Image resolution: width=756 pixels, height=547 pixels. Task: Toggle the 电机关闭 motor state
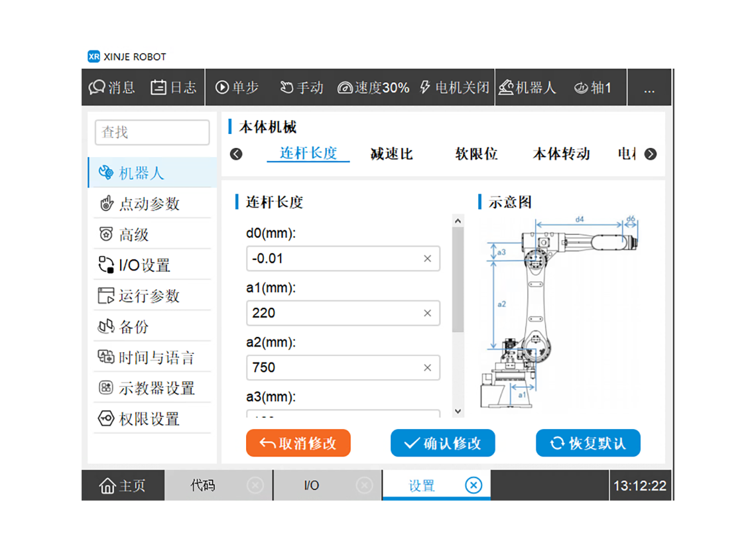point(454,87)
